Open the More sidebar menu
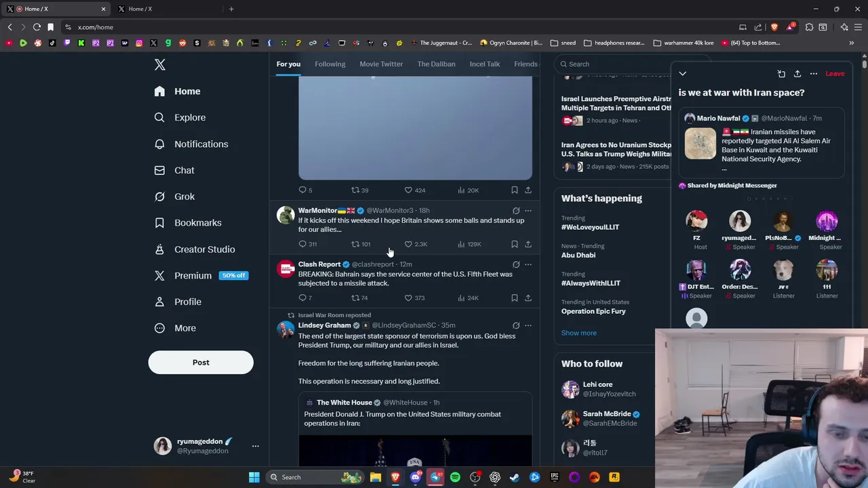Viewport: 868px width, 488px height. click(x=175, y=328)
